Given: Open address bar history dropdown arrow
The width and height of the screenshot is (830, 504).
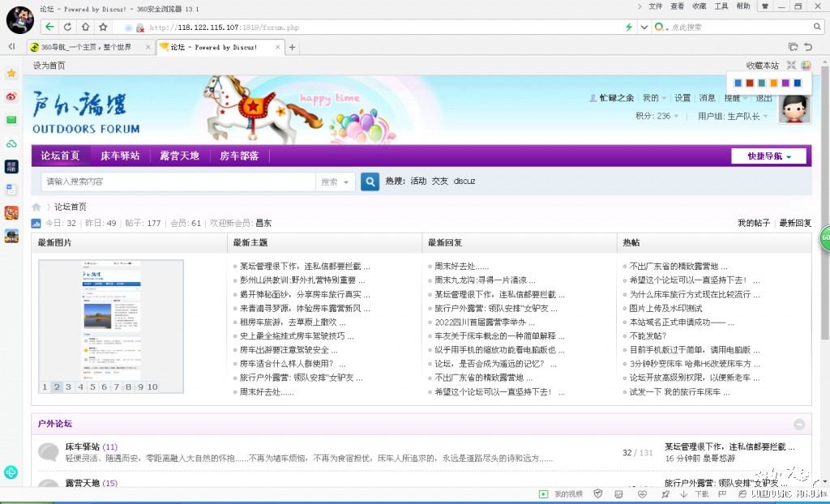Looking at the screenshot, I should [644, 27].
